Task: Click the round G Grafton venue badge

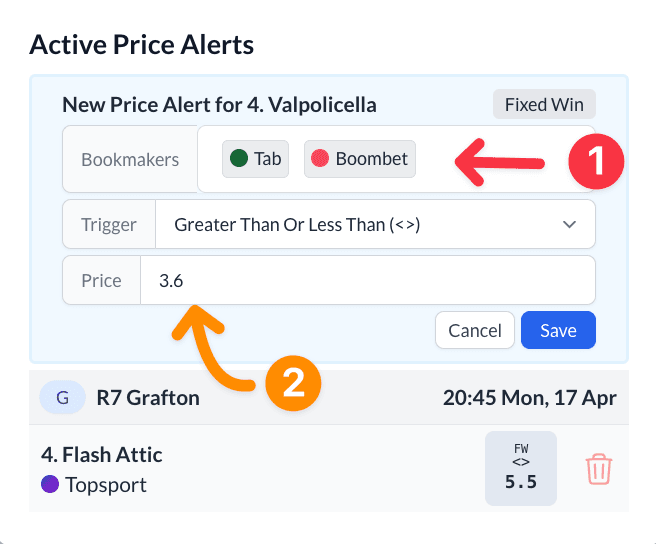Action: click(62, 397)
